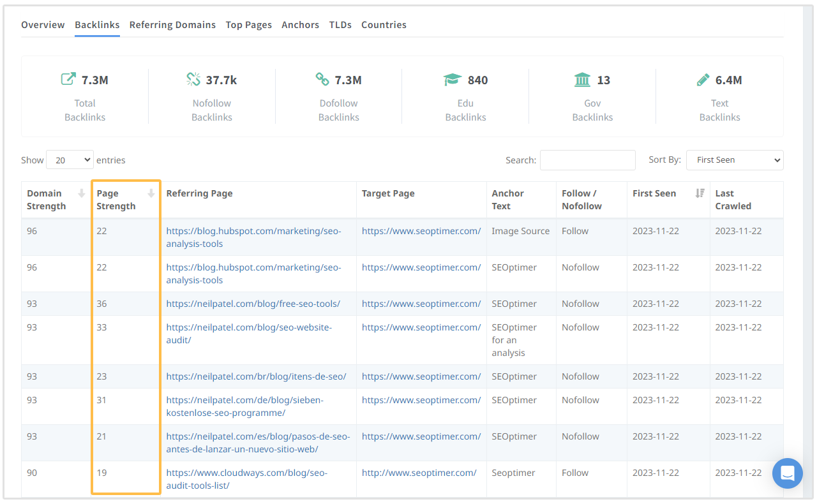Sort by Domain Strength arrow icon
The height and width of the screenshot is (504, 817).
click(x=81, y=194)
